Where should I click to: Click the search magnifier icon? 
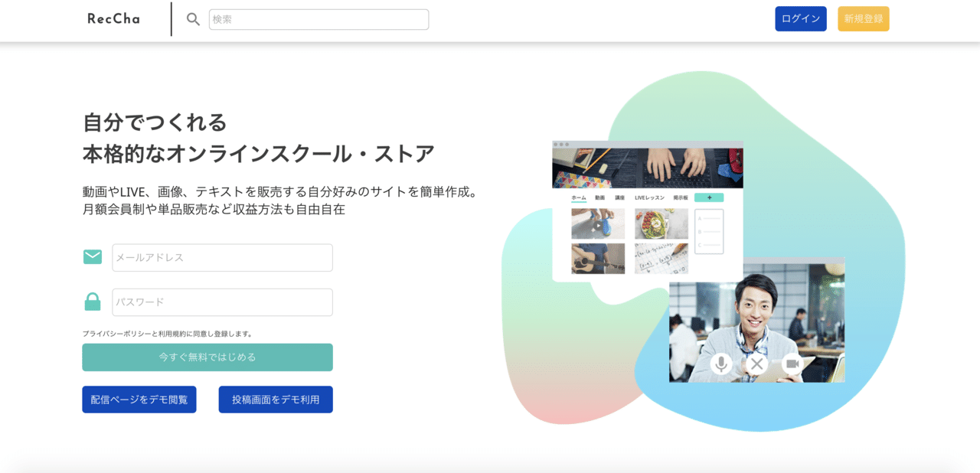(194, 19)
